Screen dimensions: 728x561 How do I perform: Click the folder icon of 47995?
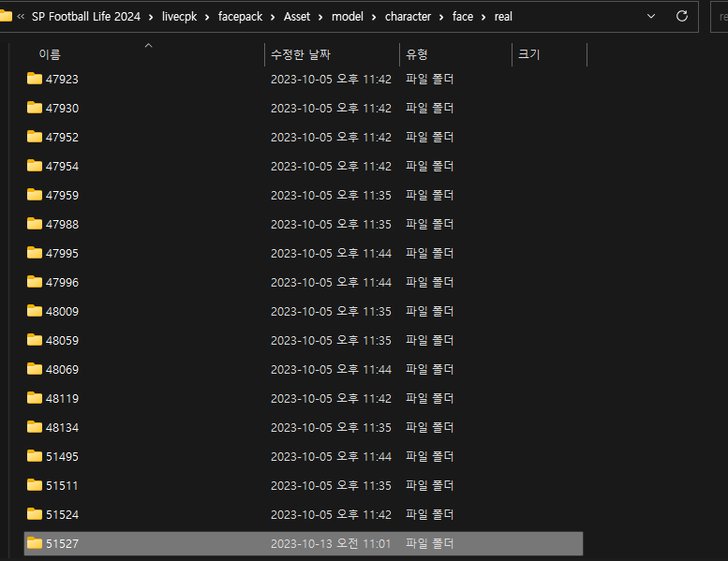[35, 253]
